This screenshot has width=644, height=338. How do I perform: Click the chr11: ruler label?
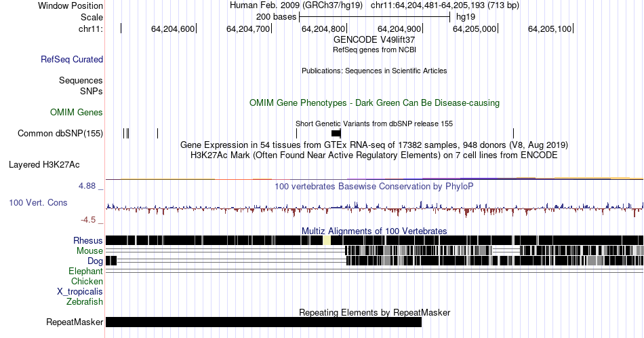pyautogui.click(x=91, y=29)
